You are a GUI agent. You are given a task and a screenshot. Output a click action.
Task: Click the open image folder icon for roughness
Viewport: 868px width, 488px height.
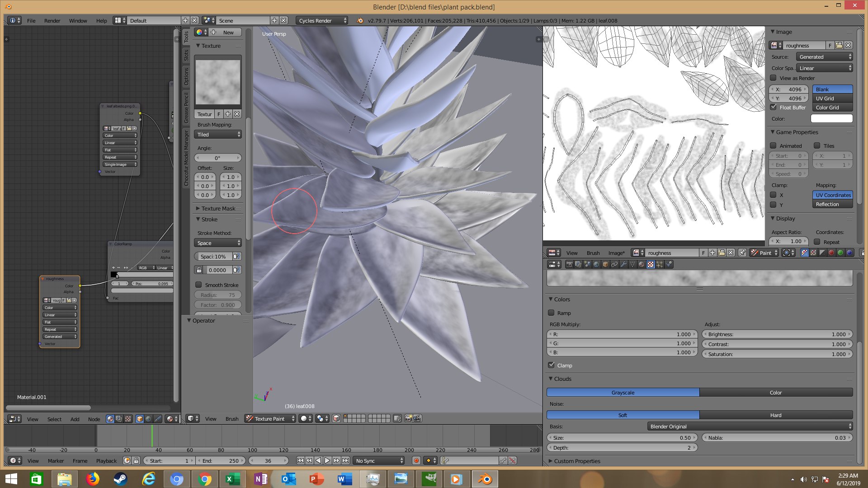click(x=839, y=45)
